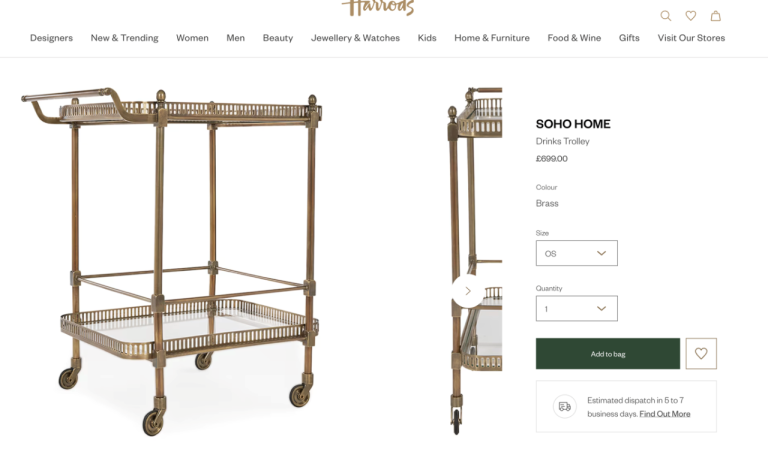
Task: Open the wishlist heart icon in header
Action: click(691, 16)
